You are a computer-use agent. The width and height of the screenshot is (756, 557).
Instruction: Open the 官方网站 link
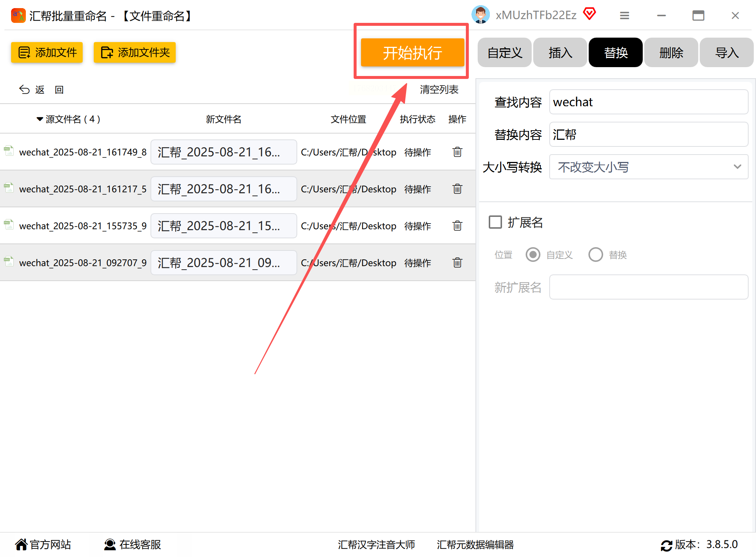(44, 544)
